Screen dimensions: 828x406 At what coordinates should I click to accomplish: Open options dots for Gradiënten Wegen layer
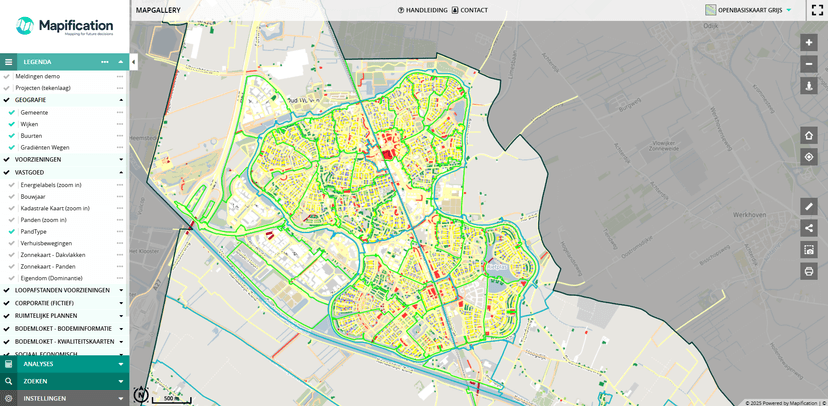point(120,147)
